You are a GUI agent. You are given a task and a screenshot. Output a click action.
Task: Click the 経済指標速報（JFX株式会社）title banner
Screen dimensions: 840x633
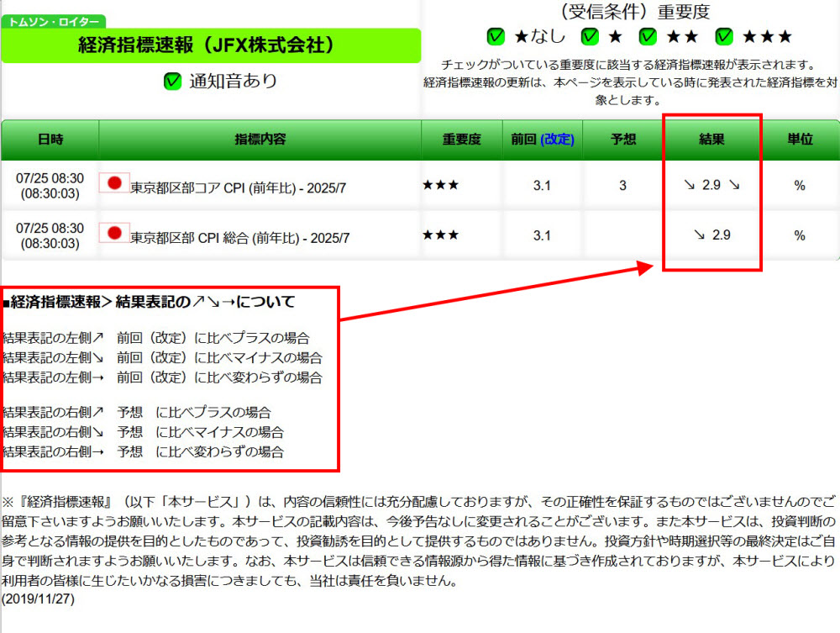pos(211,45)
